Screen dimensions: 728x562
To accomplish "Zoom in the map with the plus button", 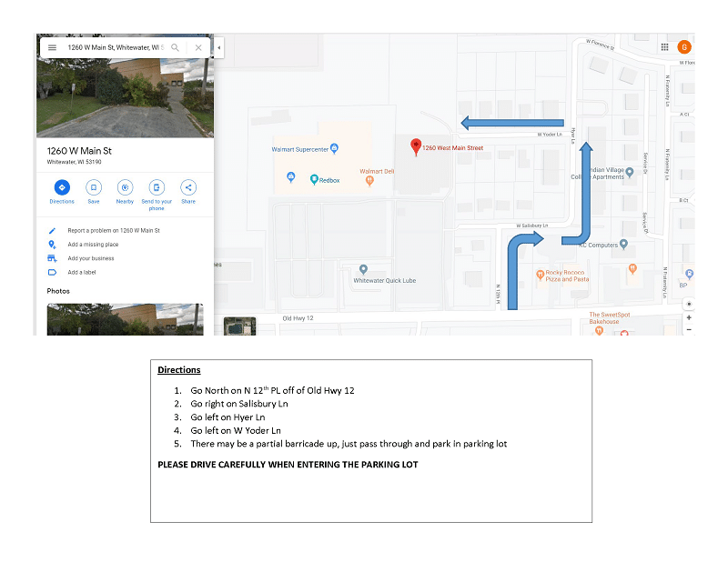I will click(689, 318).
